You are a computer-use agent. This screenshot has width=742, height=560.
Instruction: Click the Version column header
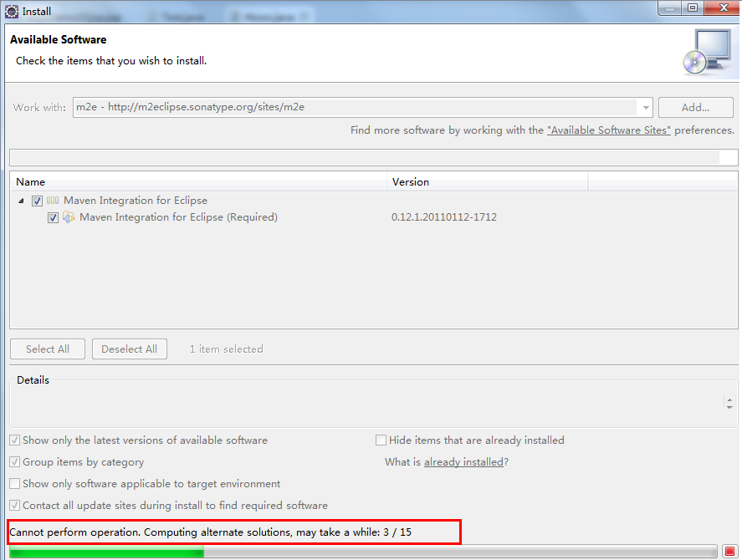[488, 182]
